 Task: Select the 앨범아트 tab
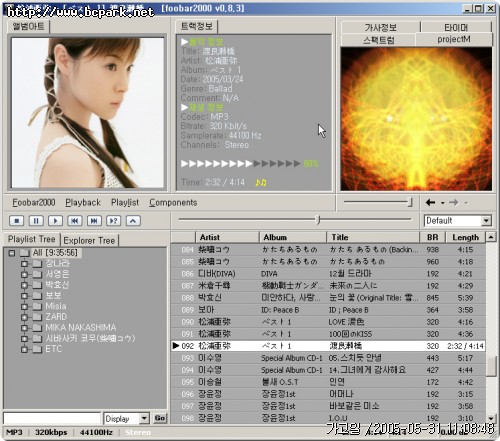click(x=28, y=26)
